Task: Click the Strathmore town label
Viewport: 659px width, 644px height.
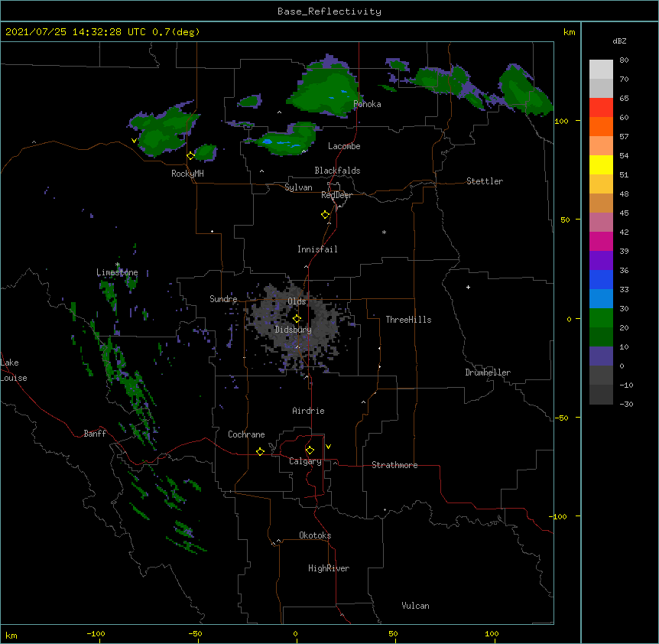Action: click(x=394, y=465)
